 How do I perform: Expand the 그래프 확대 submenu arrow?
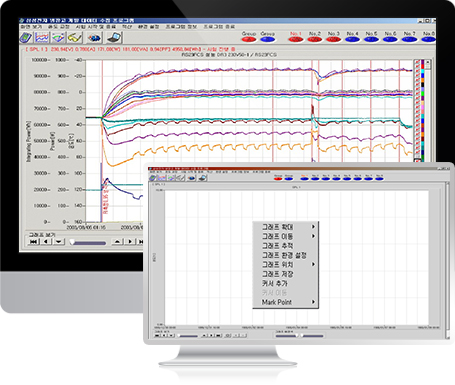coord(313,227)
